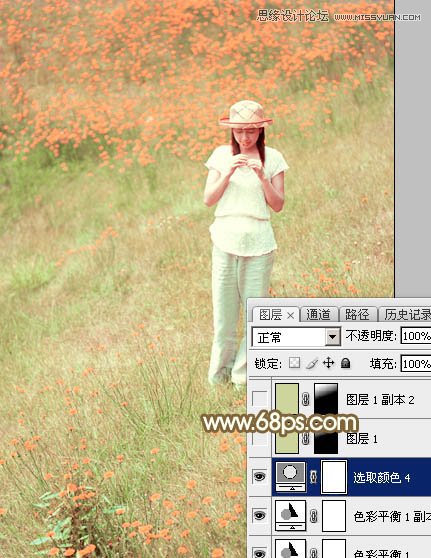Switch to the 图层 tab
The height and width of the screenshot is (558, 431).
tap(270, 315)
